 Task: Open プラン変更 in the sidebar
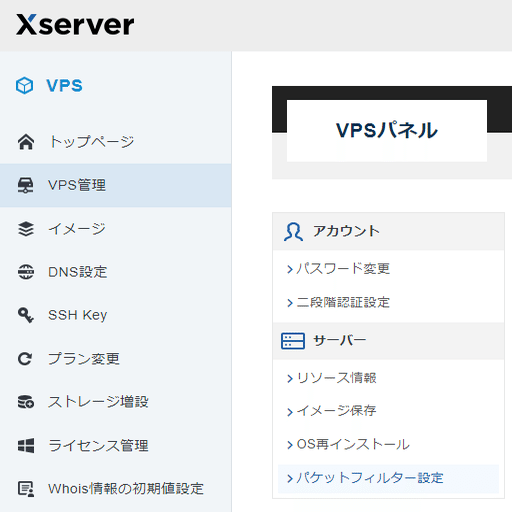[116, 359]
